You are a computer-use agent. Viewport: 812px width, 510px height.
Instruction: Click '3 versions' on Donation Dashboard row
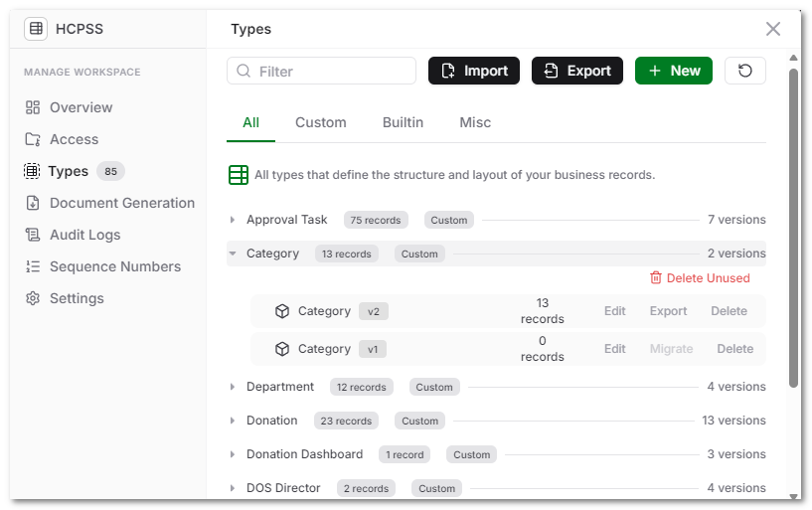pyautogui.click(x=736, y=454)
